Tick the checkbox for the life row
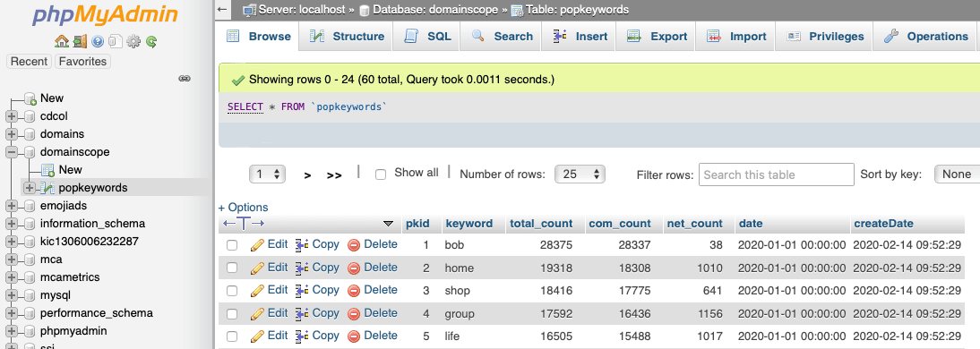This screenshot has height=349, width=980. 232,336
